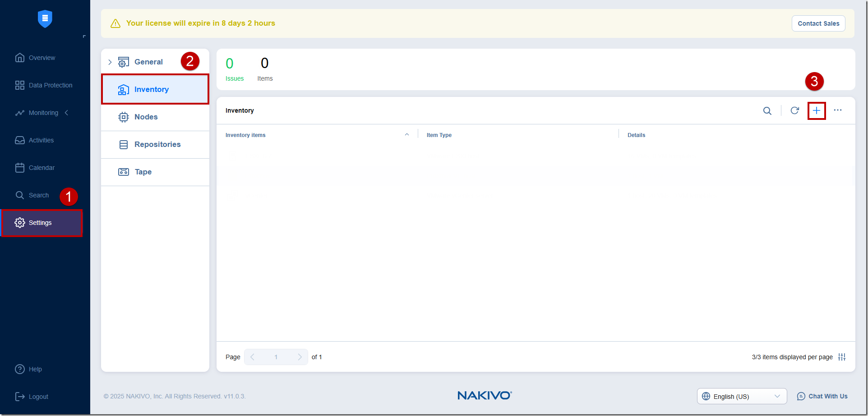Click the globe language icon
The image size is (868, 416).
click(706, 396)
